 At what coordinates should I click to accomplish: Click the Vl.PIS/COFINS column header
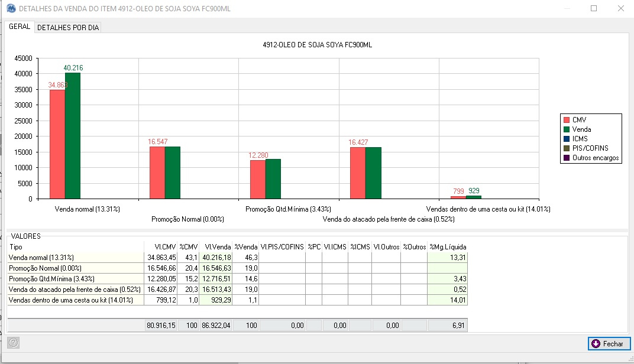[x=282, y=247]
